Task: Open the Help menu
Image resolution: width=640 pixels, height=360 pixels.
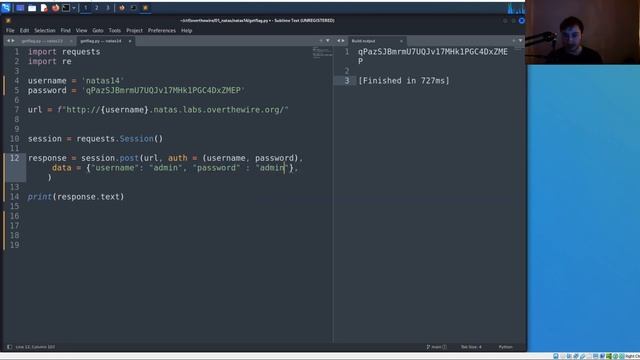Action: (x=187, y=31)
